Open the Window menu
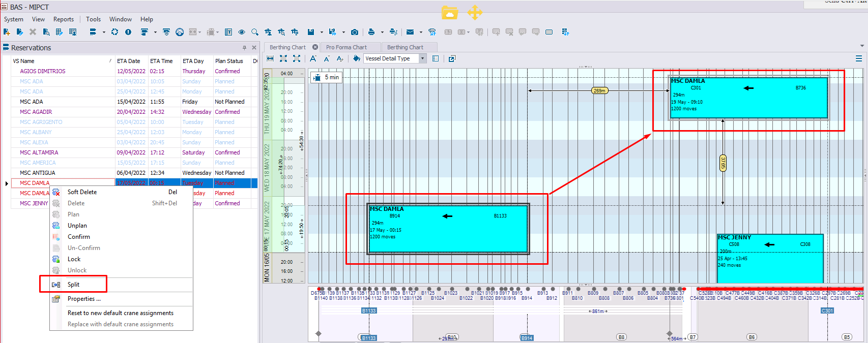Screen dimensions: 868x343 pos(121,19)
